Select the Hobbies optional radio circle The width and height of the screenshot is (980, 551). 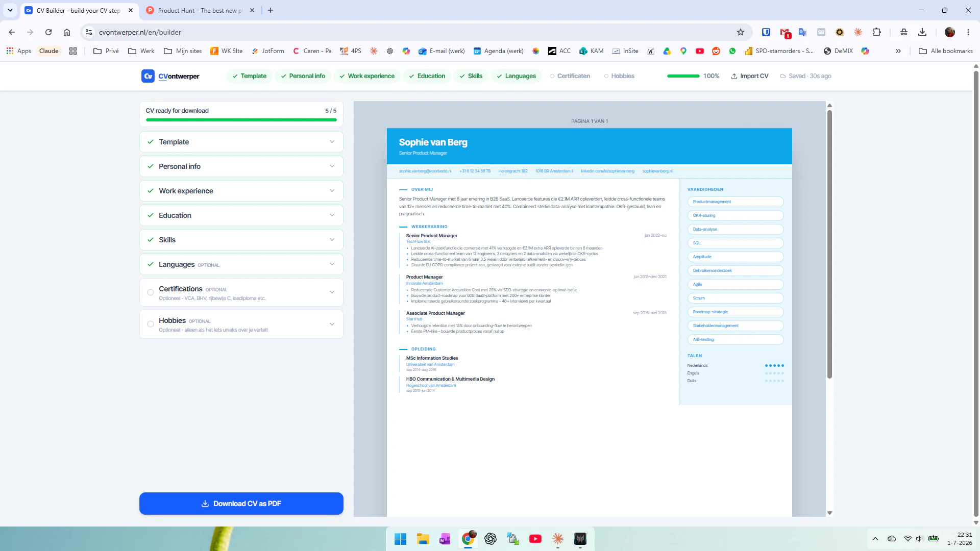(151, 324)
